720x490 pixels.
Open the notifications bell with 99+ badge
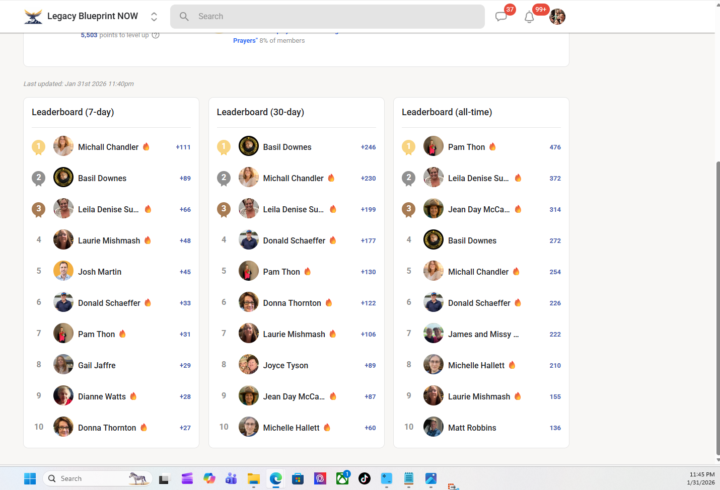(x=529, y=17)
